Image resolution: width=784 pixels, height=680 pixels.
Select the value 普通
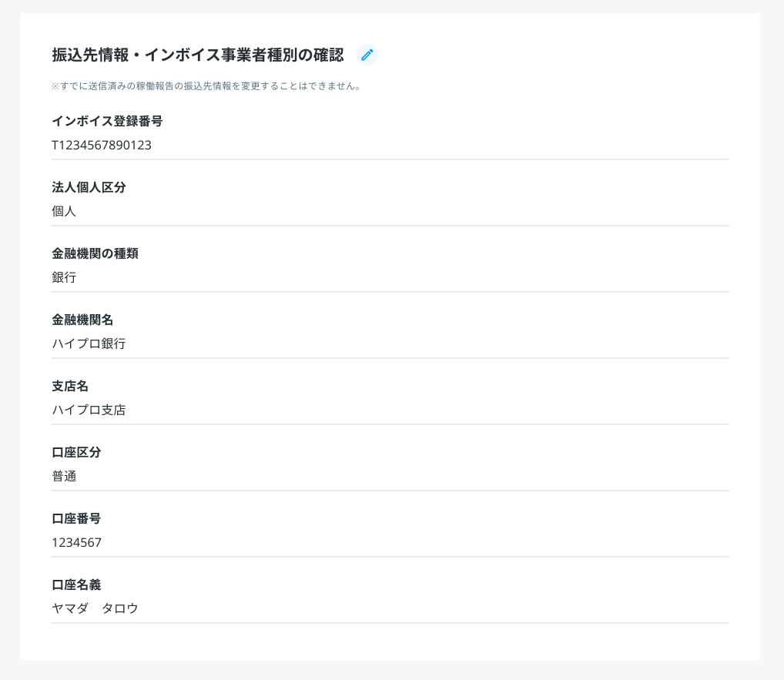pyautogui.click(x=64, y=476)
